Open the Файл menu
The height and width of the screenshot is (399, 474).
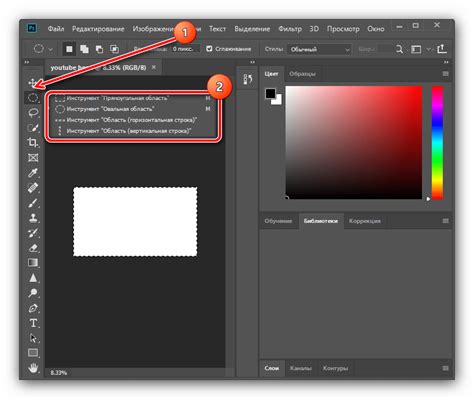click(56, 29)
